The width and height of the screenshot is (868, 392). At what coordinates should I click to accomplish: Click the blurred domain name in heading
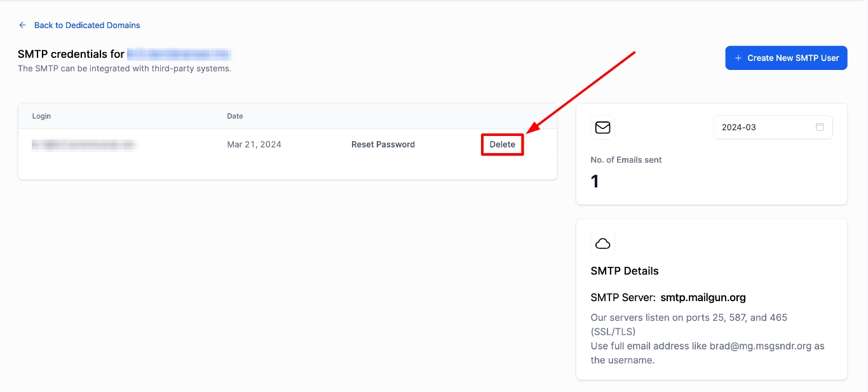point(179,54)
